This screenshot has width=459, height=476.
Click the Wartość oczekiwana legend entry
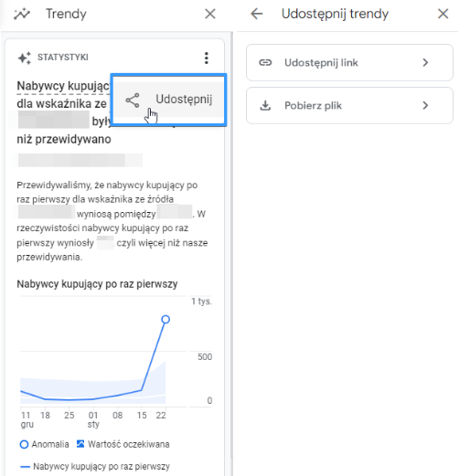[x=123, y=444]
